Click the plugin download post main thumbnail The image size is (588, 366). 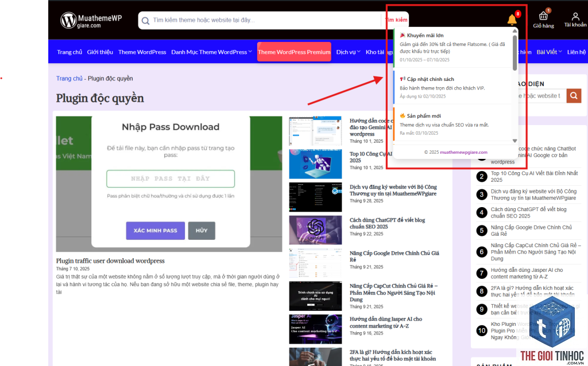coord(169,184)
